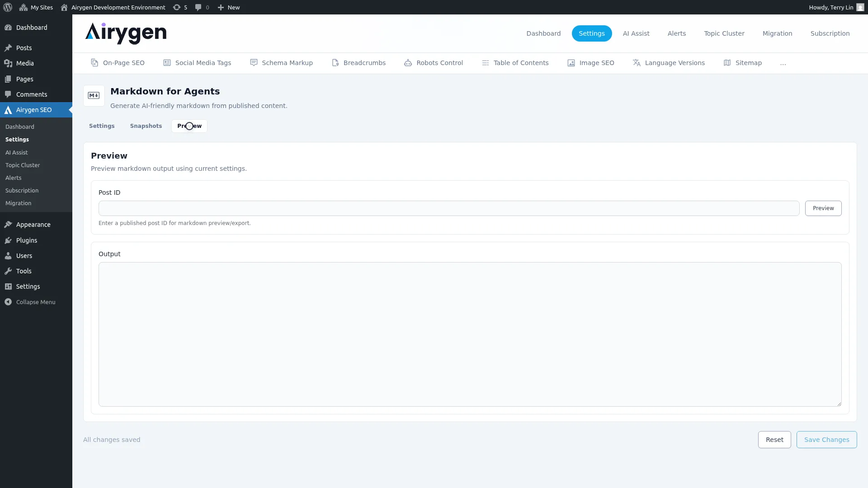
Task: Click the Collapse Menu arrow icon
Action: point(8,302)
